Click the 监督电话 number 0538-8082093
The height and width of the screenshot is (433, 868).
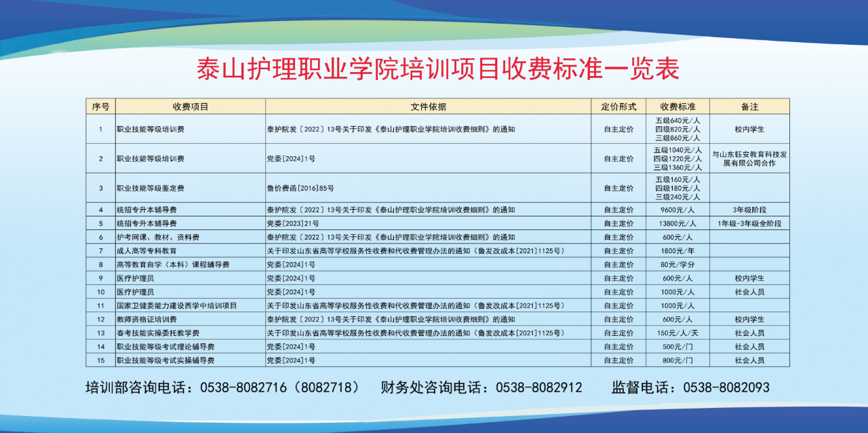tap(726, 388)
